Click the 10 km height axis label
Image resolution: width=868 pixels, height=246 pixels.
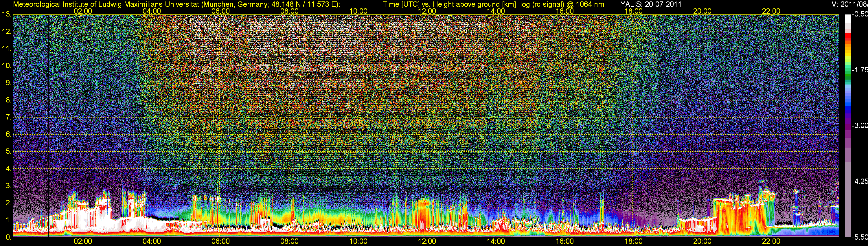pos(6,66)
